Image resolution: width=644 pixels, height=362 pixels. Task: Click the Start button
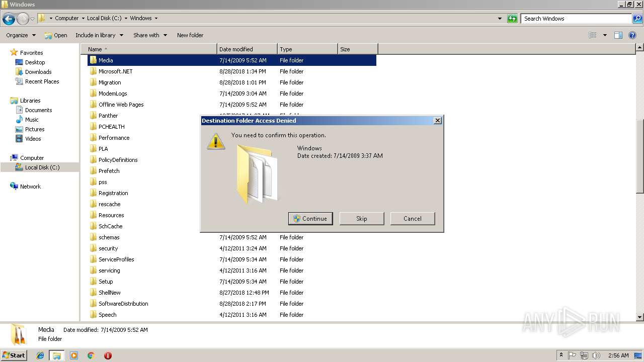[x=14, y=355]
